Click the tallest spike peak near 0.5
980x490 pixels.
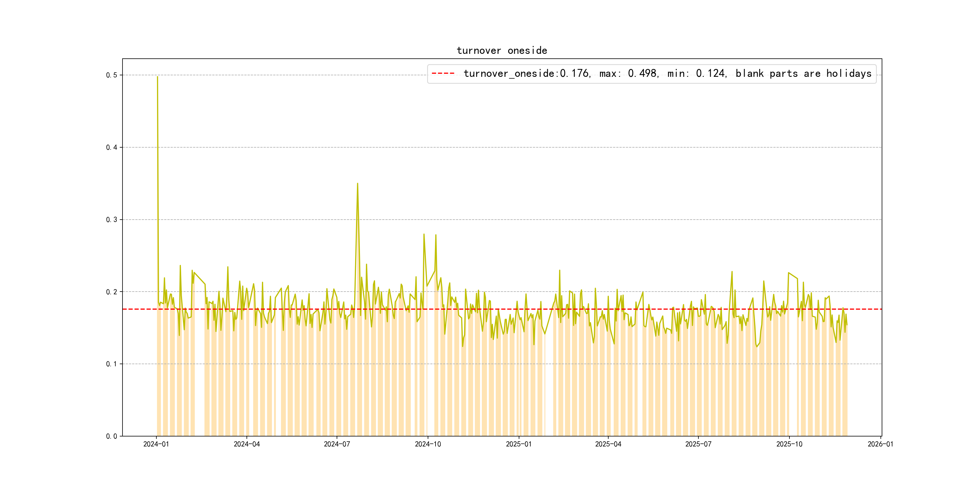158,77
